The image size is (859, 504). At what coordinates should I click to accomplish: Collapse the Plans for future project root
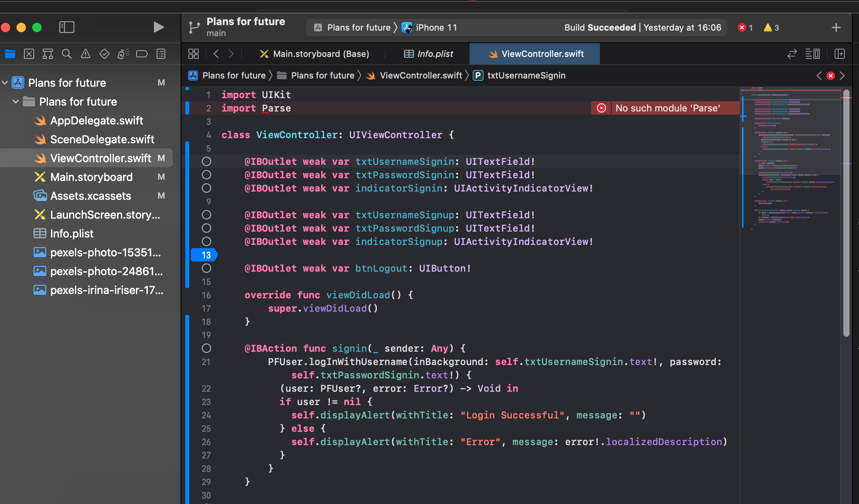[x=5, y=83]
